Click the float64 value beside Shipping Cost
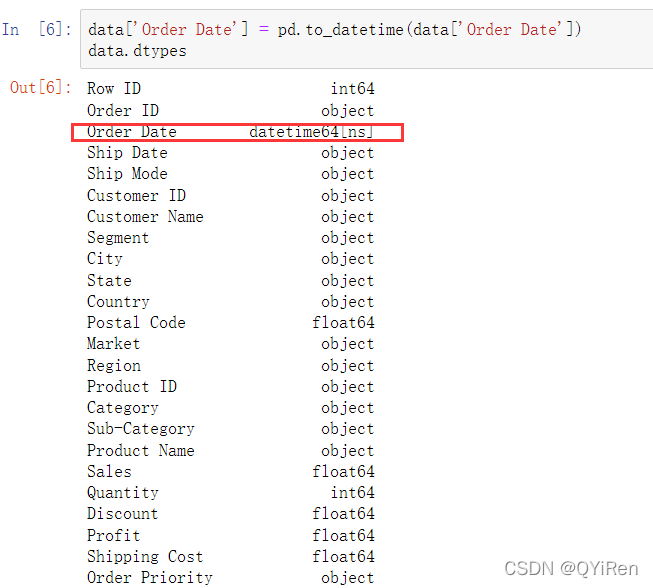The image size is (653, 588). click(343, 557)
